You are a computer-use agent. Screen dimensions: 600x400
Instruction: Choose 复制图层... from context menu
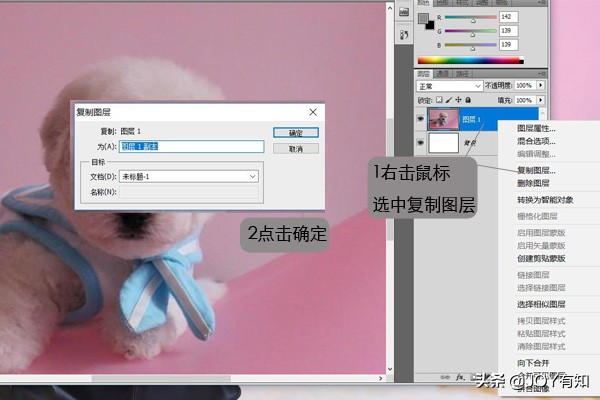536,170
